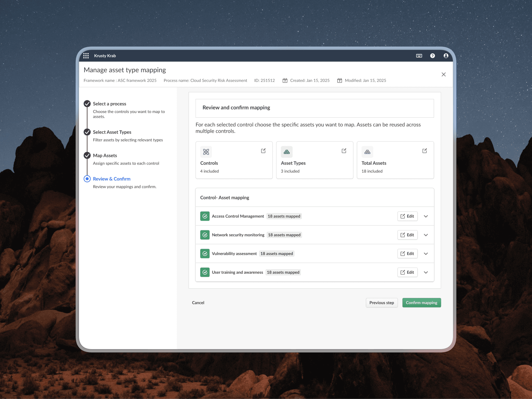The height and width of the screenshot is (399, 532).
Task: Click the green check icon for User training and awareness
Action: coord(205,272)
